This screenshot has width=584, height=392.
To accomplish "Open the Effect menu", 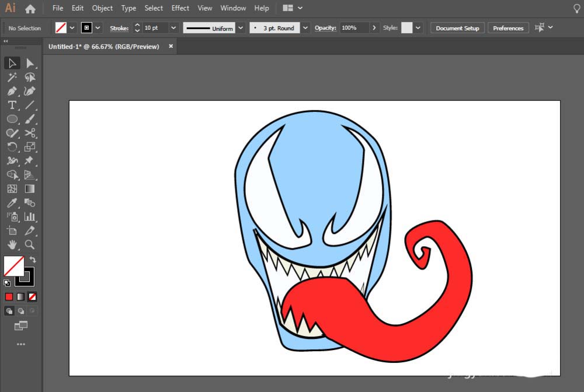I will 180,8.
